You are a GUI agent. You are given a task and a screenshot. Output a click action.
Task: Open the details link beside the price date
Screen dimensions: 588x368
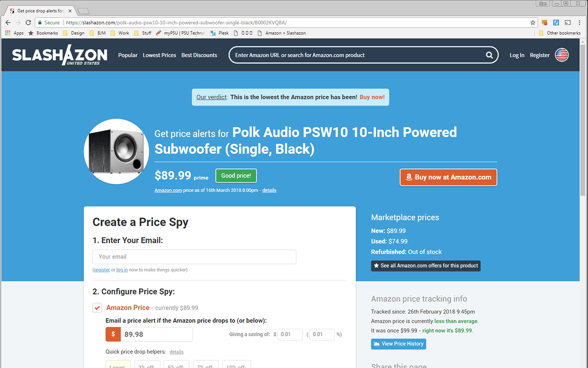pyautogui.click(x=269, y=190)
